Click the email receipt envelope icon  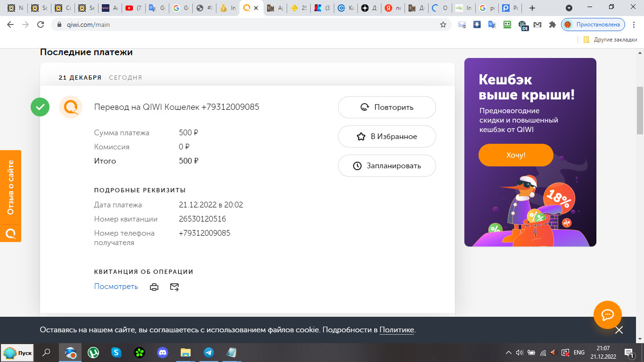click(174, 287)
